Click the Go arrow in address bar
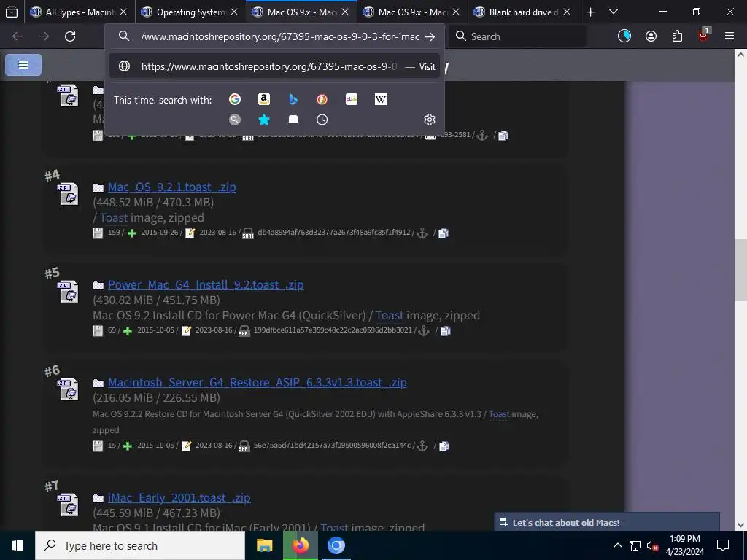Image resolution: width=747 pixels, height=560 pixels. (429, 36)
